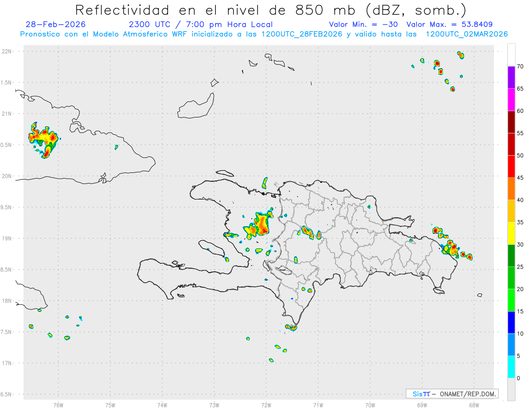Click the clipped latitude label "7.5N"
532x411 pixels.
tap(6, 332)
